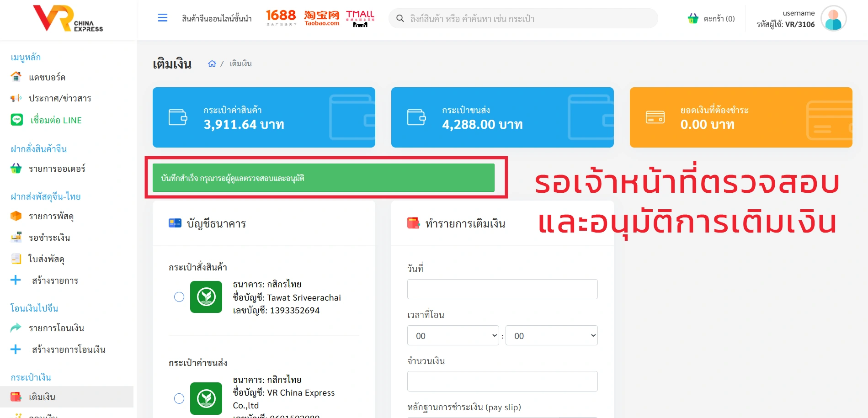Select Tawat Sriveerachai bank account radio
Screen dimensions: 868x418
[179, 297]
